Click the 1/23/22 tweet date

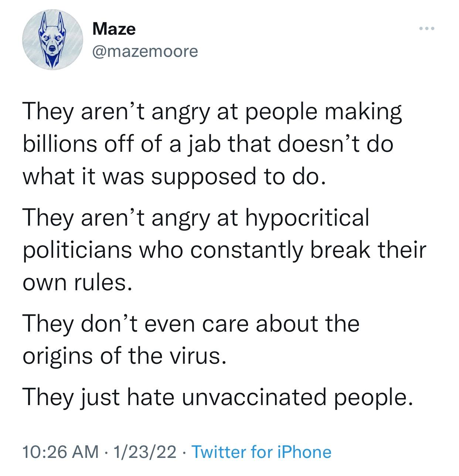coord(145,452)
